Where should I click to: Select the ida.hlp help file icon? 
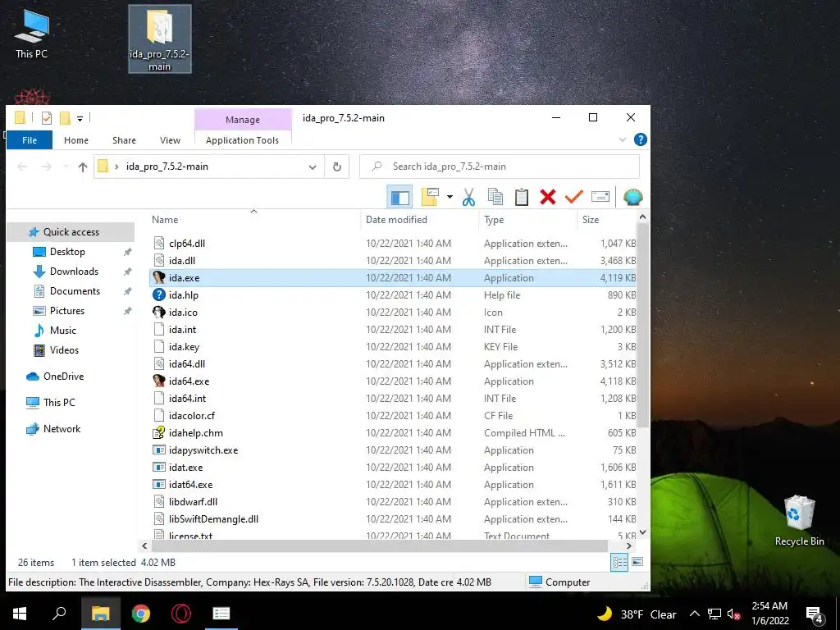click(158, 294)
